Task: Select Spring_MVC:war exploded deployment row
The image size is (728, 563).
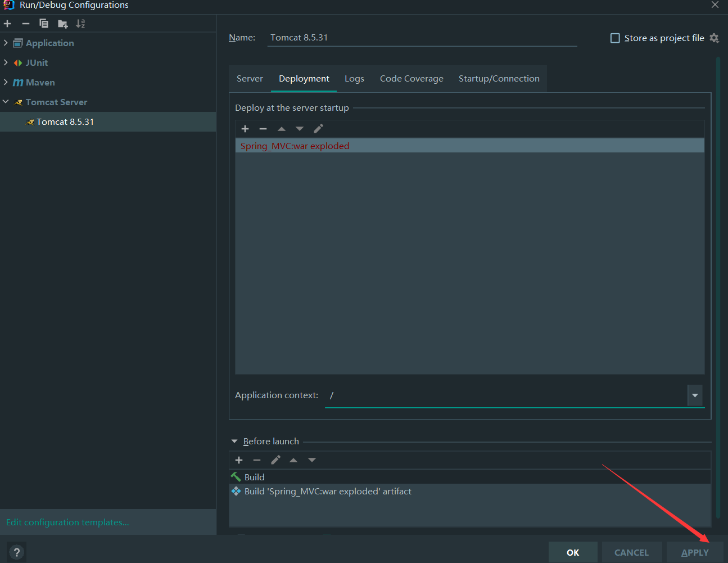Action: pyautogui.click(x=470, y=146)
